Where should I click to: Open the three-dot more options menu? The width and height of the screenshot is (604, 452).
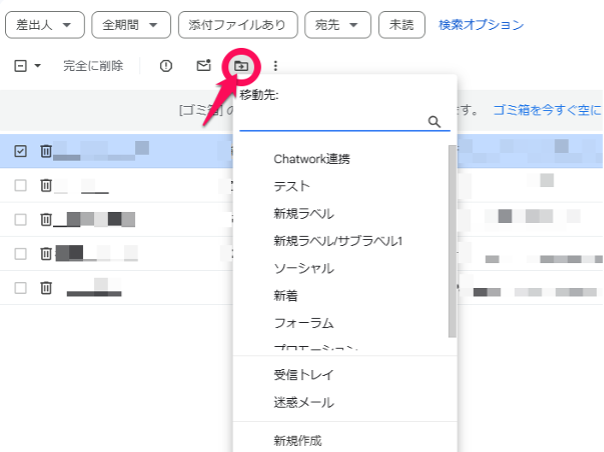[275, 66]
